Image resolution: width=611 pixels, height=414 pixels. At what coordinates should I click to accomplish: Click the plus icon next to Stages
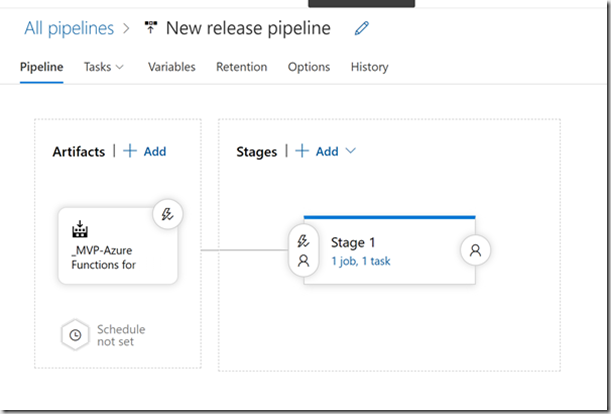point(302,151)
